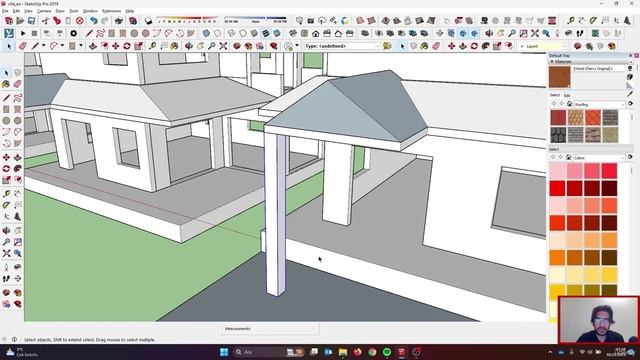The image size is (640, 360).
Task: Collapse the Materials panel expander
Action: tap(552, 62)
